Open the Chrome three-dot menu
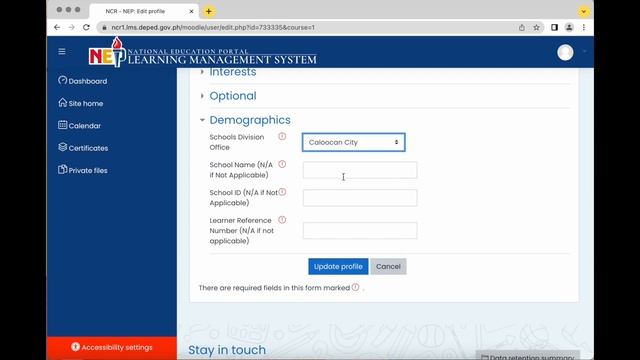 [584, 27]
